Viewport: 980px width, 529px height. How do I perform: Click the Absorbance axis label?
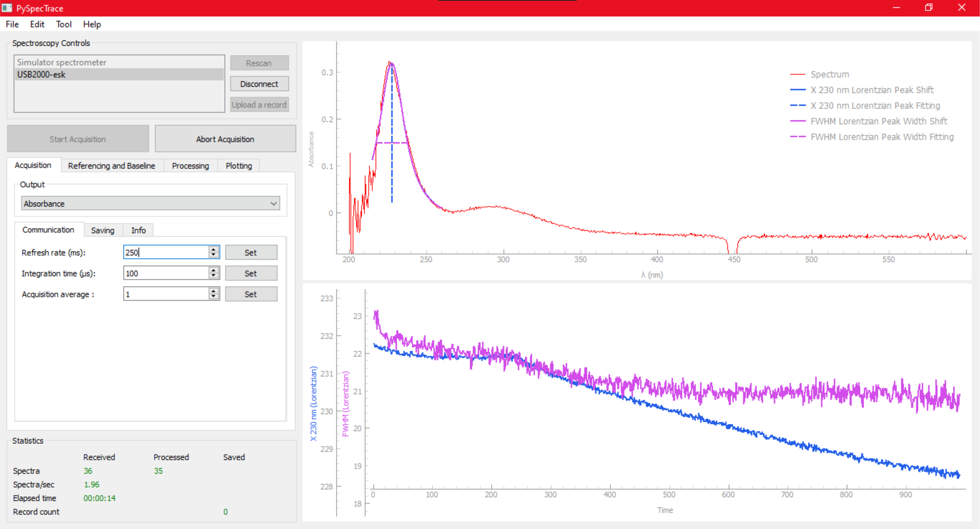pyautogui.click(x=311, y=149)
